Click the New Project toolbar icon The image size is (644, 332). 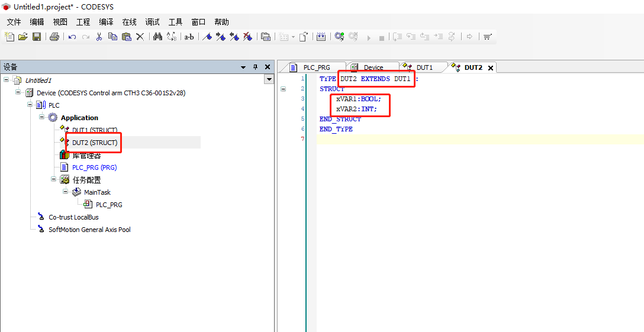pos(9,37)
